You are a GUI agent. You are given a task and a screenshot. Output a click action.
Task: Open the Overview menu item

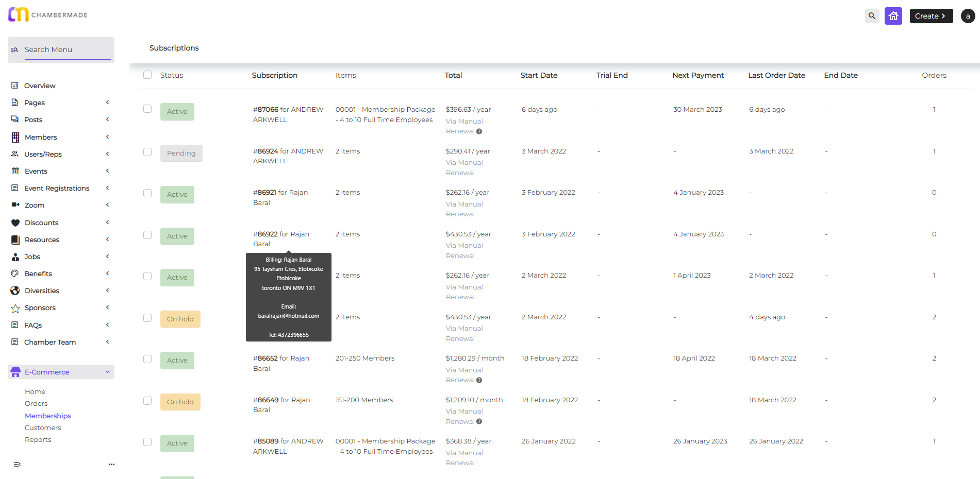click(x=40, y=85)
